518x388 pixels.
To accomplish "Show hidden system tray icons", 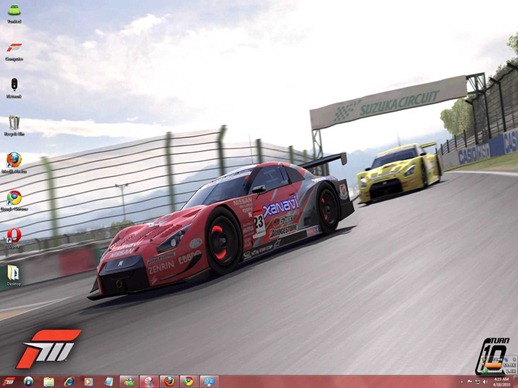I will pyautogui.click(x=462, y=382).
